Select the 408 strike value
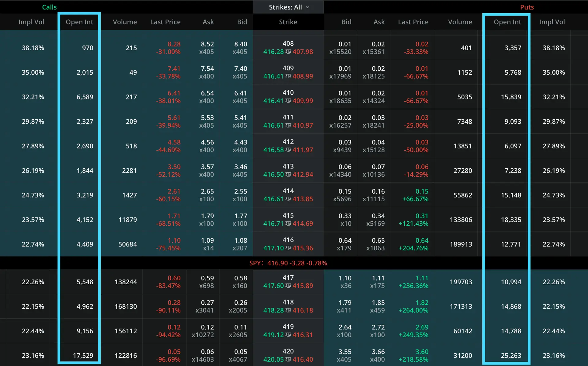This screenshot has height=366, width=588. 288,44
